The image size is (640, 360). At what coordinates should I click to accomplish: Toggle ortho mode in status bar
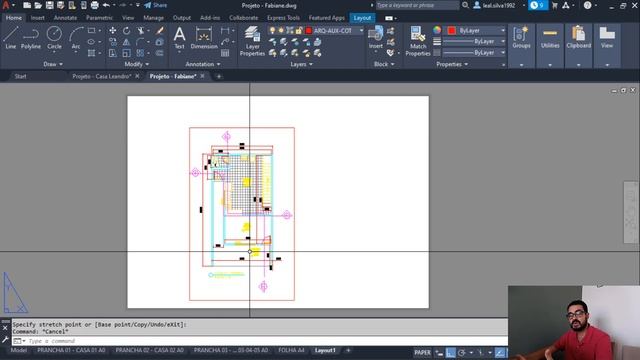pyautogui.click(x=450, y=353)
